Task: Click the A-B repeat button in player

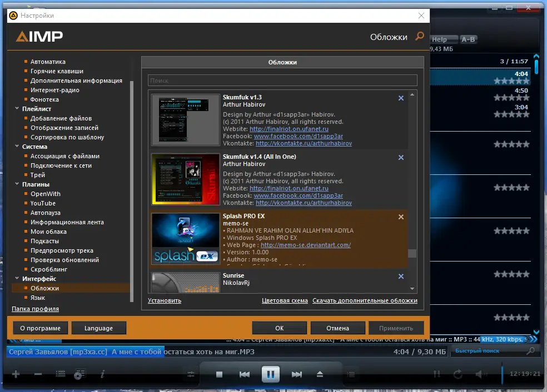Action: tap(468, 39)
